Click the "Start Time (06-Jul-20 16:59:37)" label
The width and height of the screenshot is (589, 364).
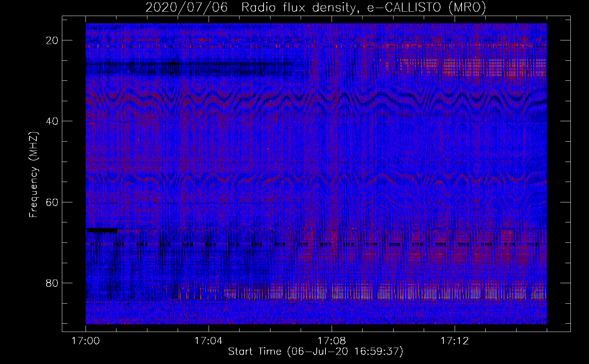(x=316, y=352)
